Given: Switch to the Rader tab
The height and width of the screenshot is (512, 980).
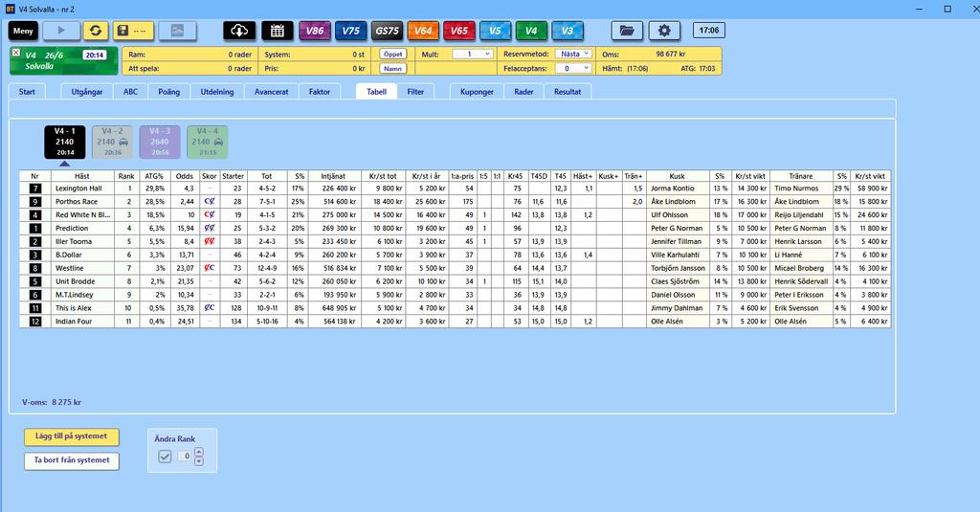Looking at the screenshot, I should [x=523, y=92].
